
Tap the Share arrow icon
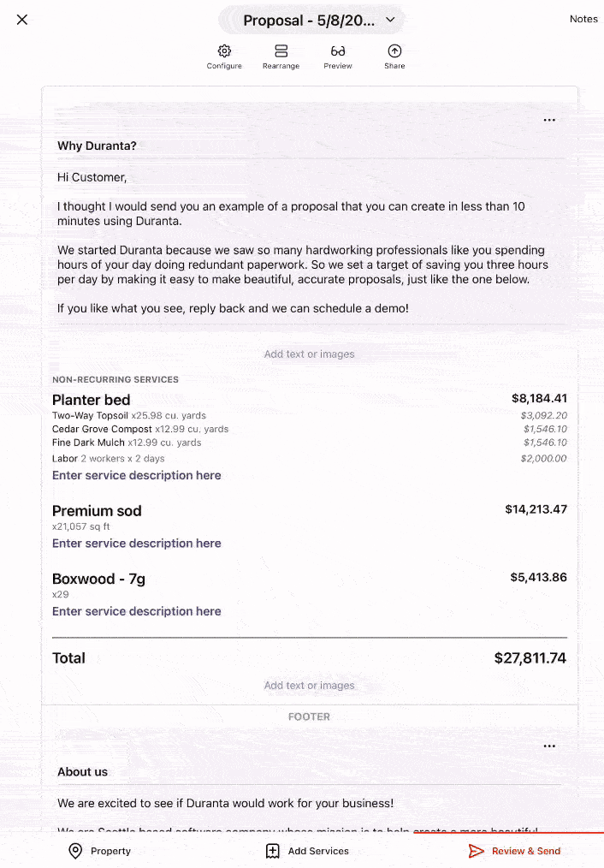[394, 51]
